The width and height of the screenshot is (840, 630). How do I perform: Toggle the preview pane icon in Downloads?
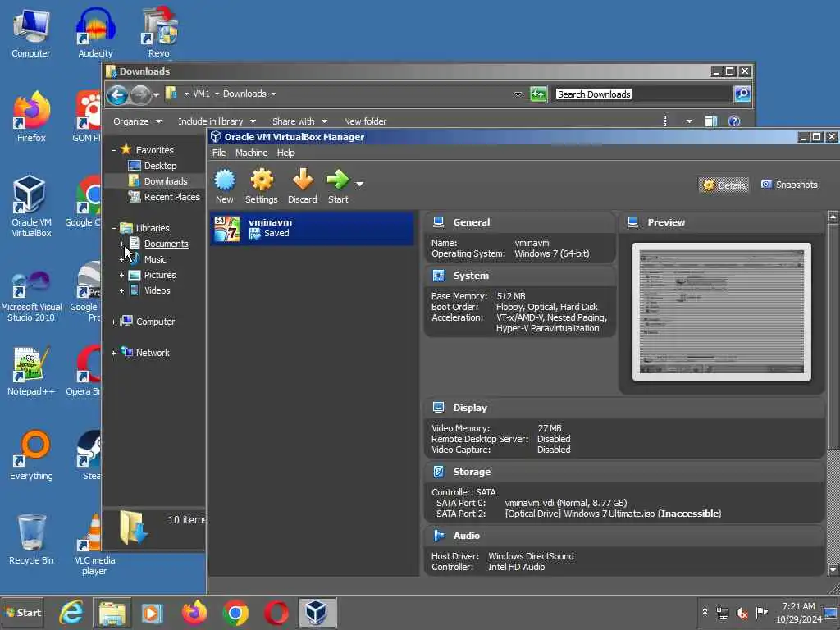click(x=711, y=121)
